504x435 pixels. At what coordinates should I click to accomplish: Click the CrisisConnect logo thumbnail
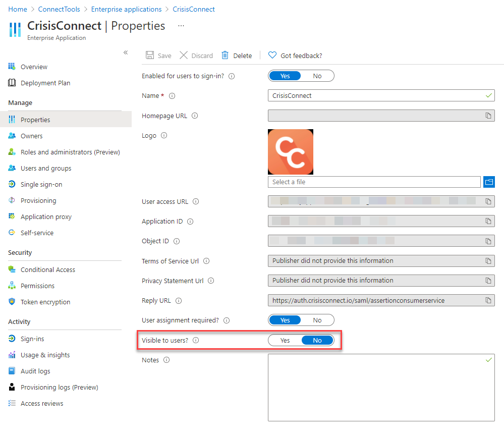tap(291, 152)
